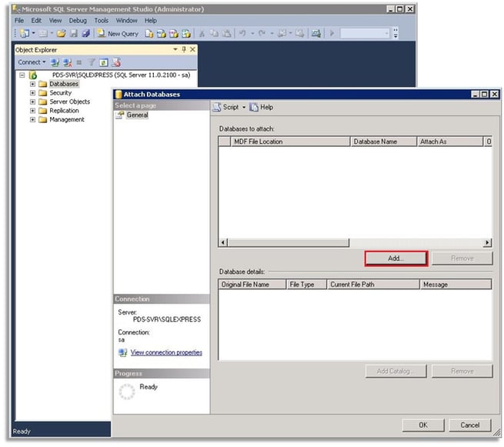Click the last Object Explorer toolbar icon

pos(116,62)
